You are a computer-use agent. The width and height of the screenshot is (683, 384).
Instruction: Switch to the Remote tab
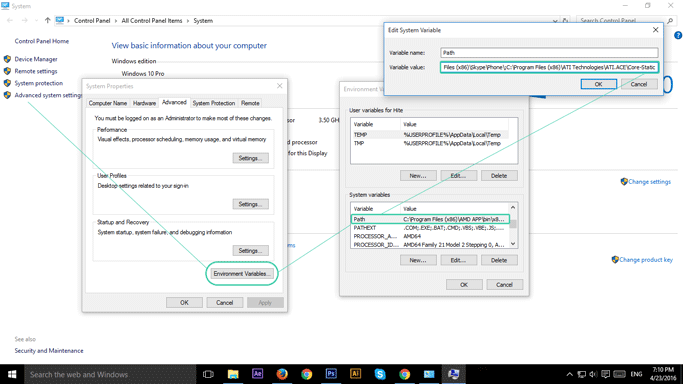[x=250, y=103]
